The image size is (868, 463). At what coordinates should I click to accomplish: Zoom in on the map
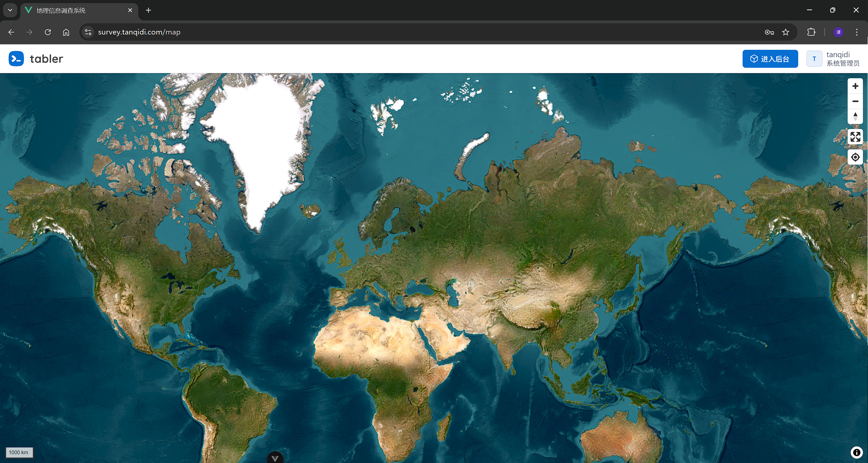coord(855,86)
